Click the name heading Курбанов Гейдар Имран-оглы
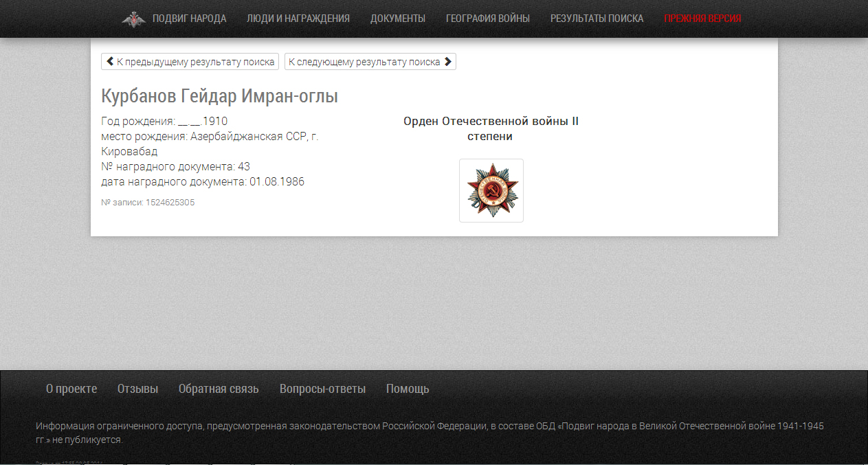Viewport: 868px width, 465px height. tap(220, 96)
